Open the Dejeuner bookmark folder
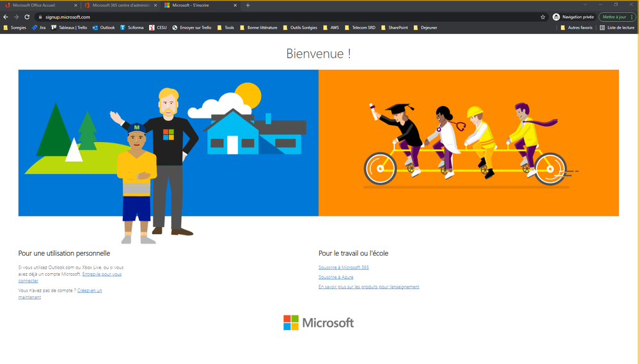Screen dimensions: 639x364 click(425, 28)
